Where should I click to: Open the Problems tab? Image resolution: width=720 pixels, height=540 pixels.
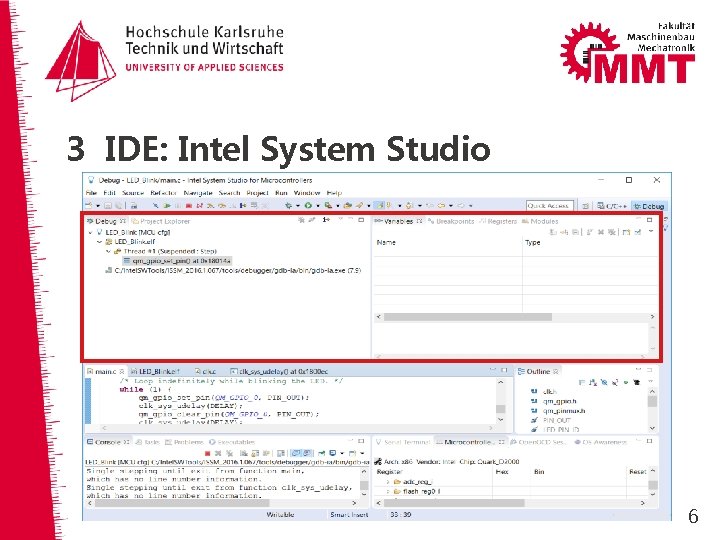coord(184,442)
